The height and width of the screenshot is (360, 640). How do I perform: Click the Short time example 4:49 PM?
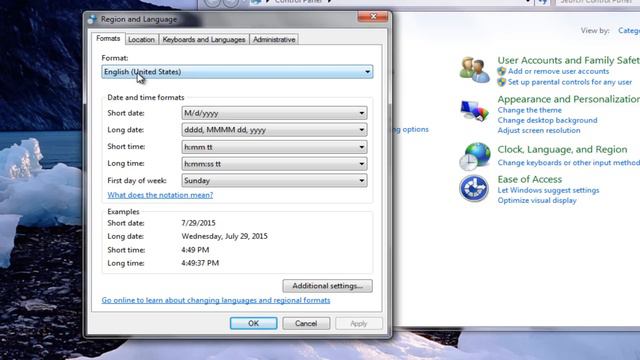point(195,250)
